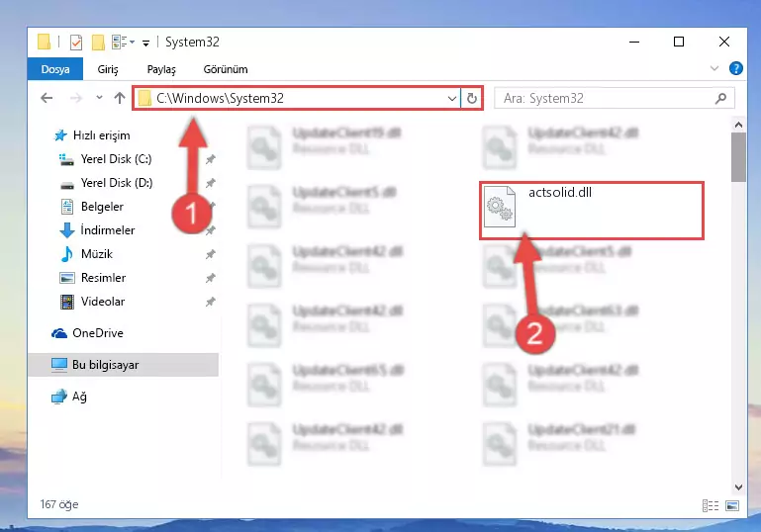761x532 pixels.
Task: Maximize the System32 window
Action: [x=679, y=43]
